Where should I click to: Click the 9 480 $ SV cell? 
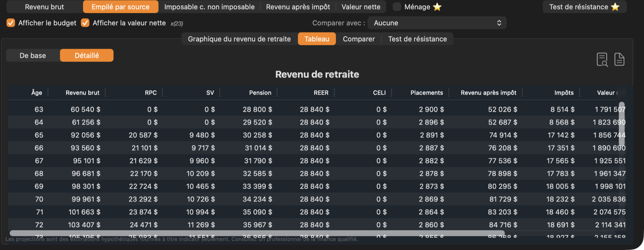click(x=202, y=135)
